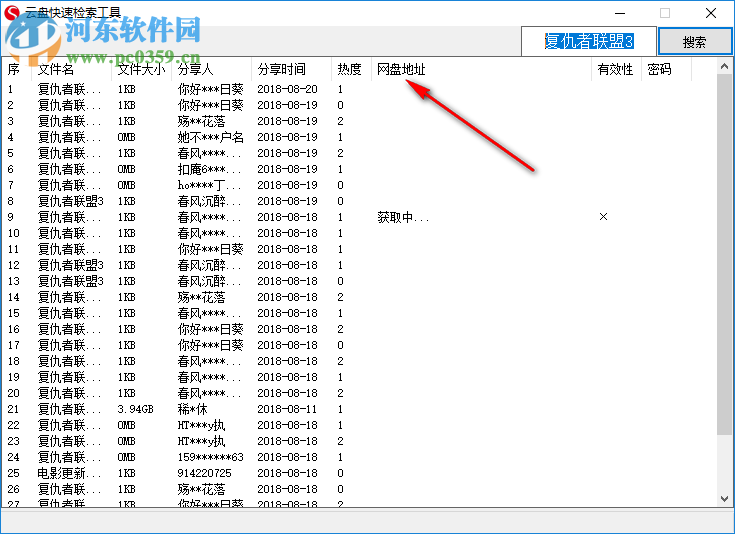Select row 12 file named 复仇者联盟3
The width and height of the screenshot is (735, 534).
[70, 265]
